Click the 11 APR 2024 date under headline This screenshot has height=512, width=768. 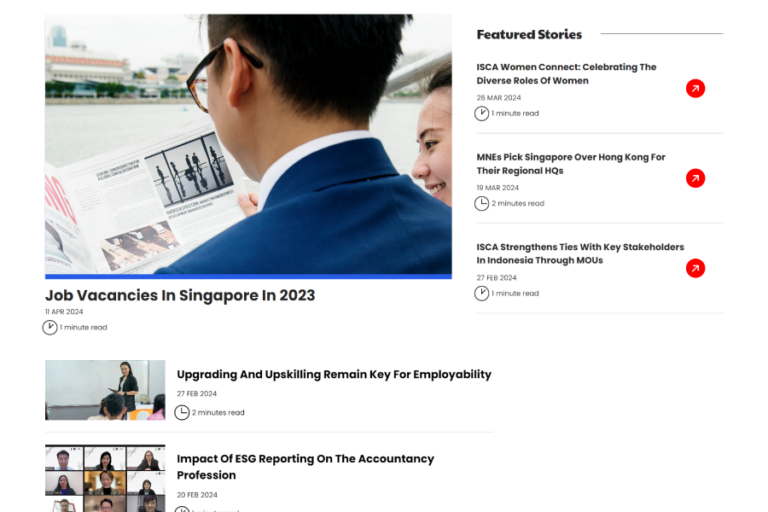point(64,312)
